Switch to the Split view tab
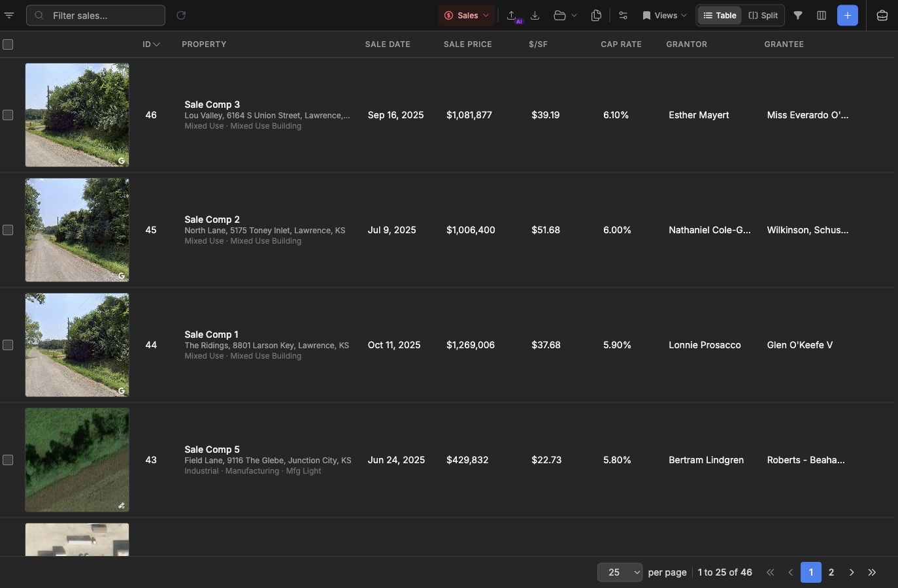The width and height of the screenshot is (898, 588). click(x=763, y=16)
